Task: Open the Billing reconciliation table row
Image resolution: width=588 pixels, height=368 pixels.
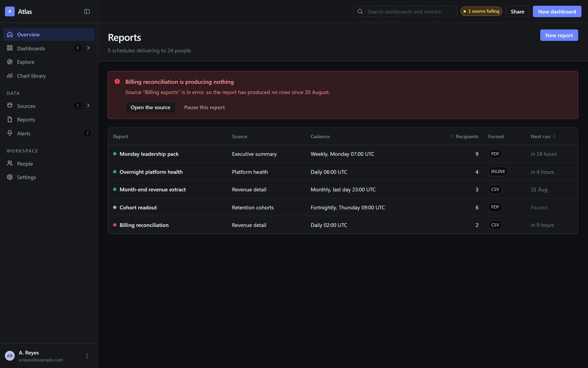Action: [343, 225]
